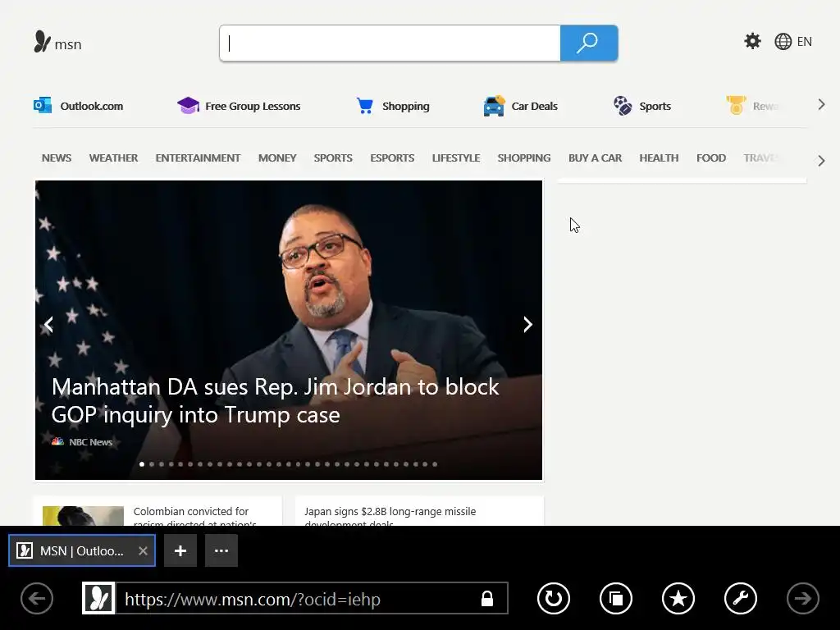This screenshot has width=840, height=630.
Task: Click the shopping cart icon
Action: (x=365, y=106)
